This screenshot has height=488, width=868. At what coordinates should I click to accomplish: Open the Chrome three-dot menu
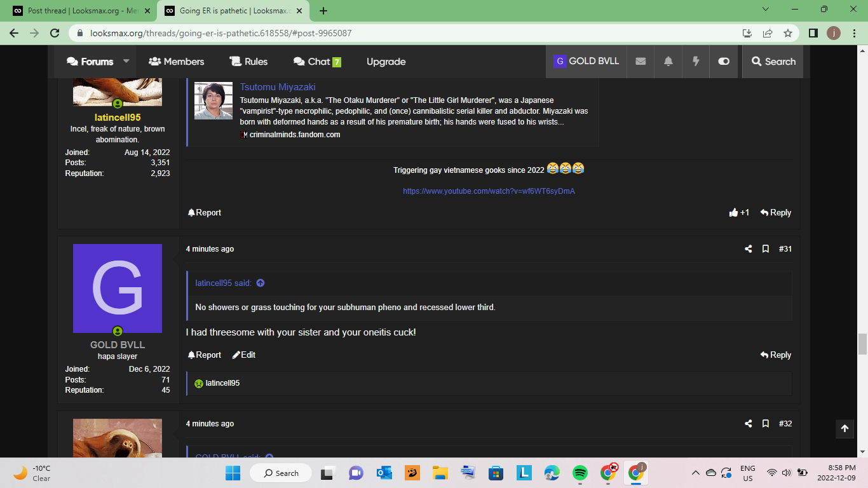coord(855,33)
